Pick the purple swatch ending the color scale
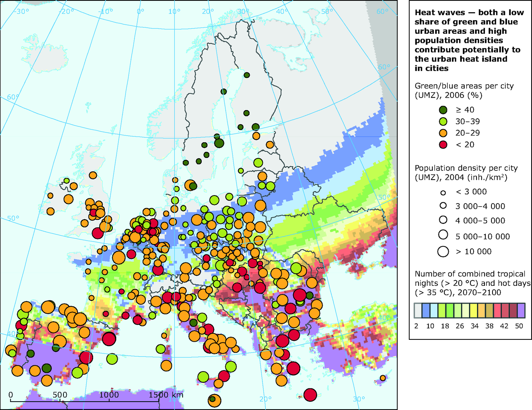 pos(521,310)
